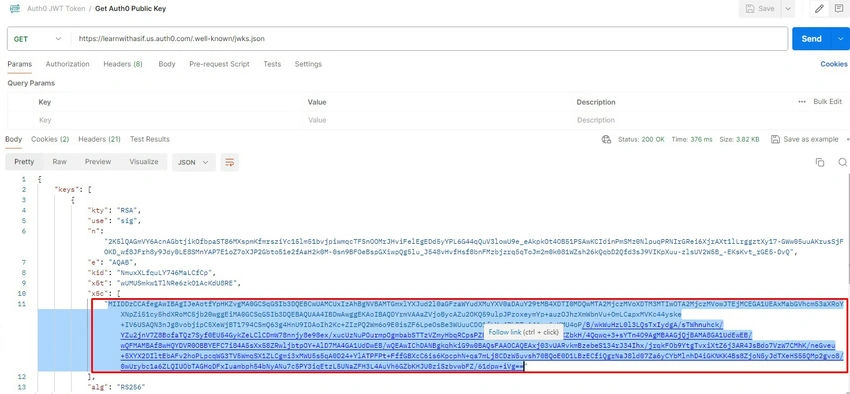Screen dimensions: 850x394
Task: Click the Bulk Edit link
Action: [827, 102]
